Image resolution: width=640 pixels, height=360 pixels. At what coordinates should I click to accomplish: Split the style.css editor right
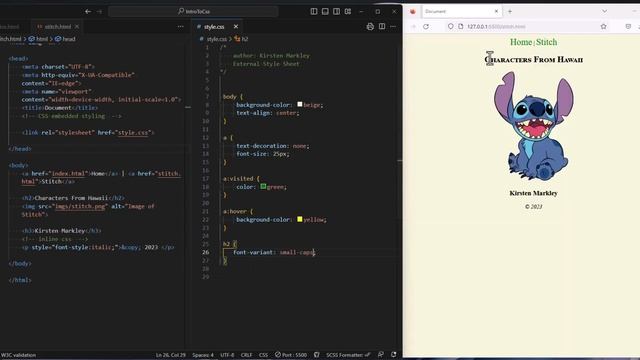tap(382, 27)
